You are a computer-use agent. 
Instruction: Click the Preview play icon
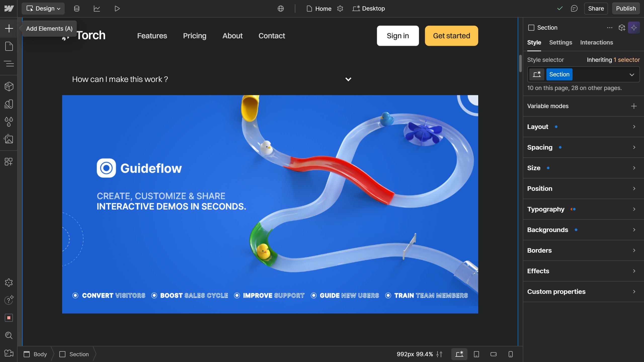click(117, 9)
